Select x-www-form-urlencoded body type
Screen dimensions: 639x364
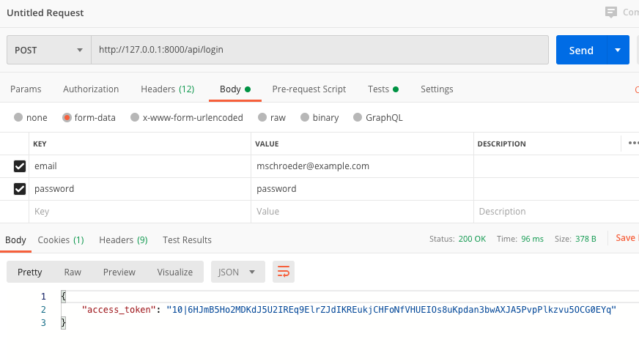click(x=135, y=117)
